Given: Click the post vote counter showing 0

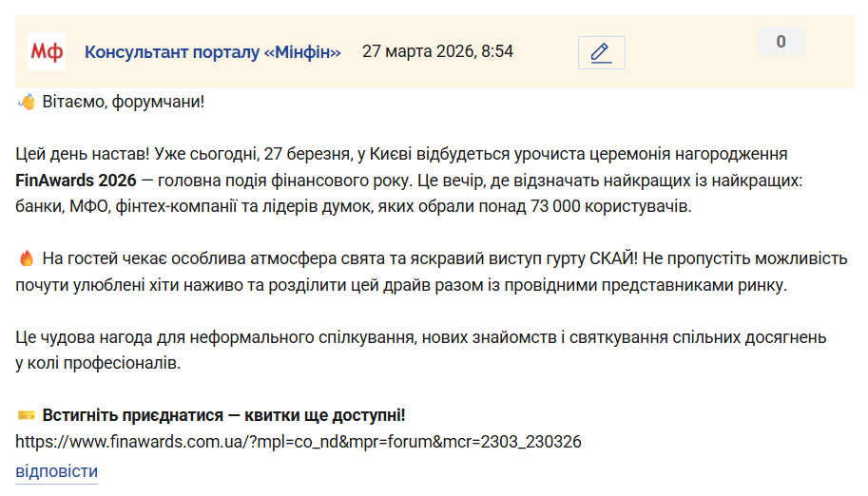Looking at the screenshot, I should 781,41.
